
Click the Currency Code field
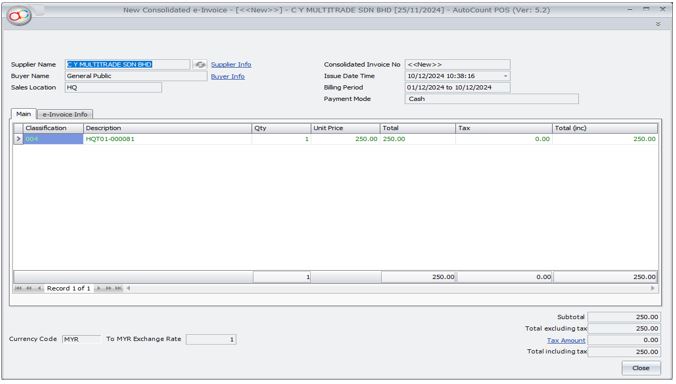81,340
